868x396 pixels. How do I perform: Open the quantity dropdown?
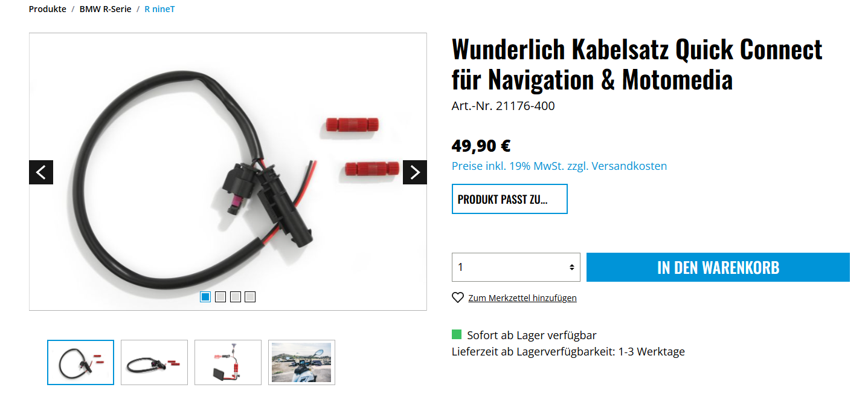click(516, 267)
